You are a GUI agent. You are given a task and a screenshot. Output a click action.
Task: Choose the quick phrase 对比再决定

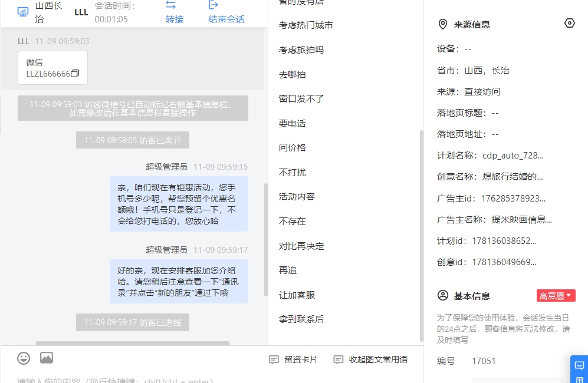coord(301,246)
